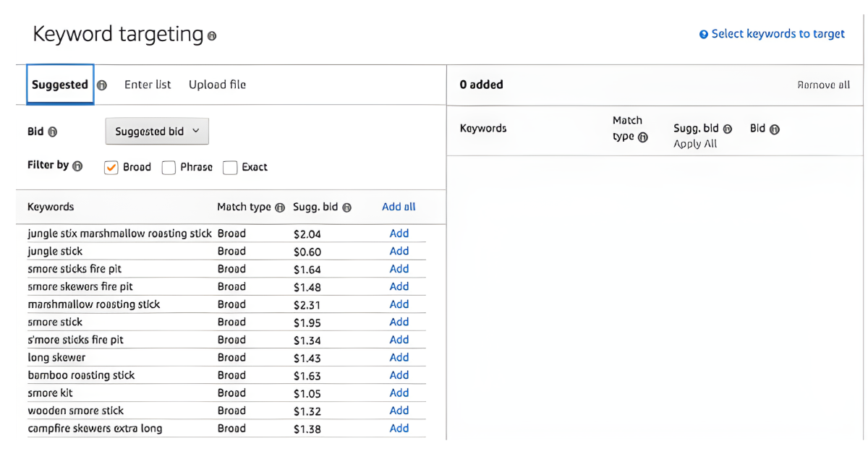Image resolution: width=868 pixels, height=454 pixels.
Task: Switch to the Enter list tab
Action: click(148, 85)
